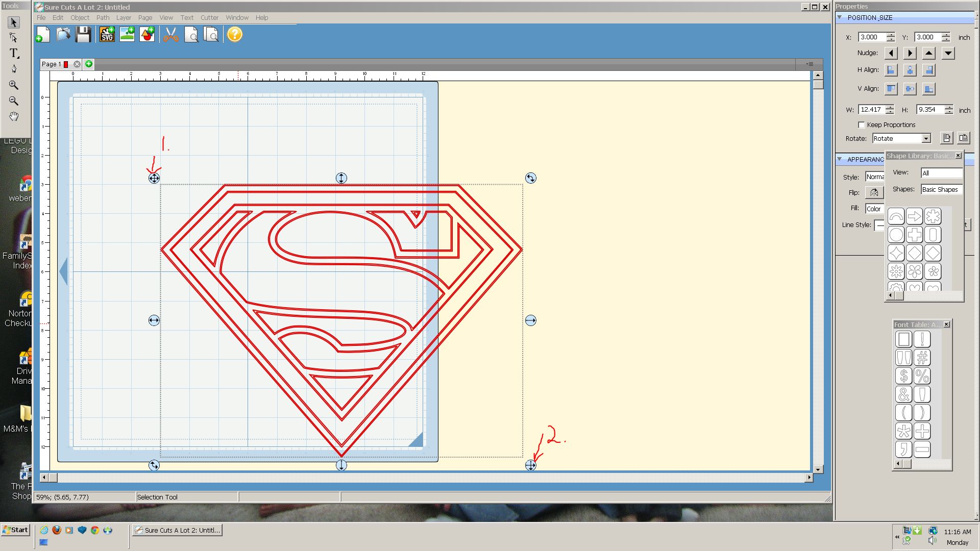Align selection to vertical bottom
Screen dimensions: 980x551
pos(929,89)
